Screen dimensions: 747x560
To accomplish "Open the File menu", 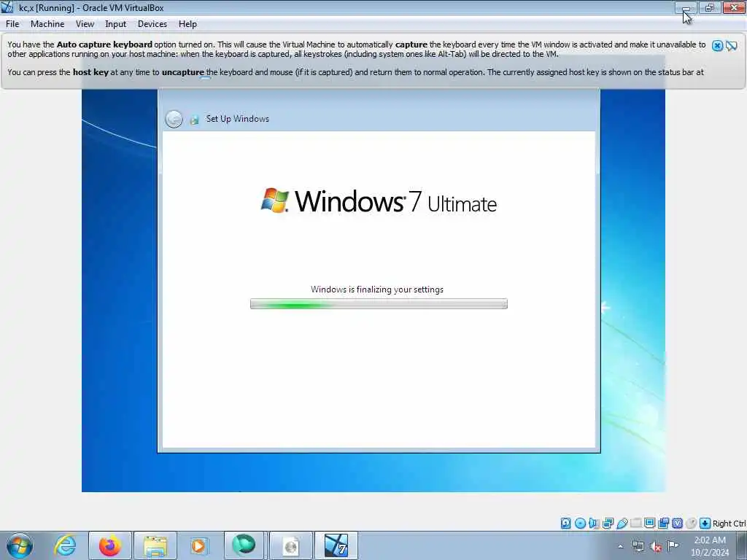I will click(x=12, y=24).
